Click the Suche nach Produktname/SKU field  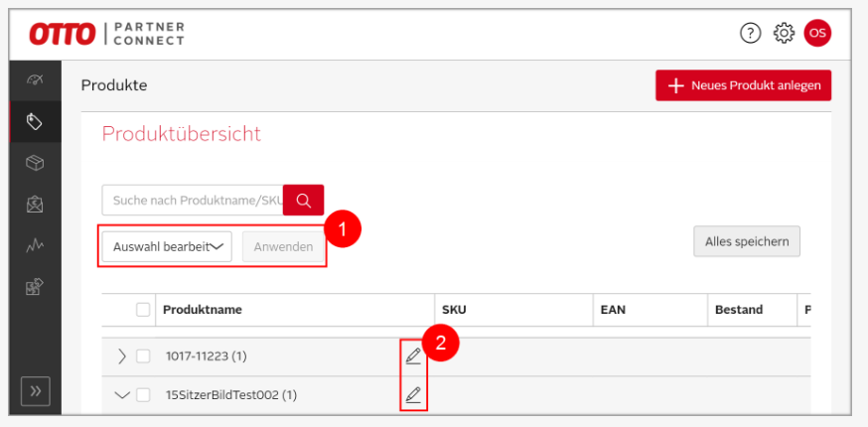(193, 200)
